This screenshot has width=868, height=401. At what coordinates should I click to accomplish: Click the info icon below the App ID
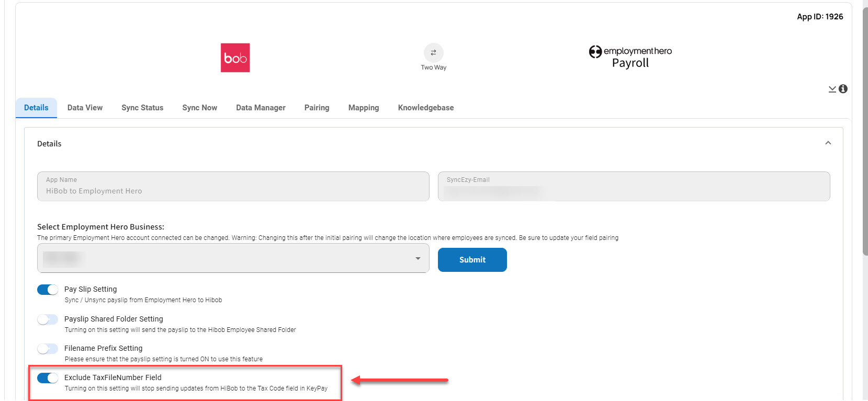coord(843,89)
